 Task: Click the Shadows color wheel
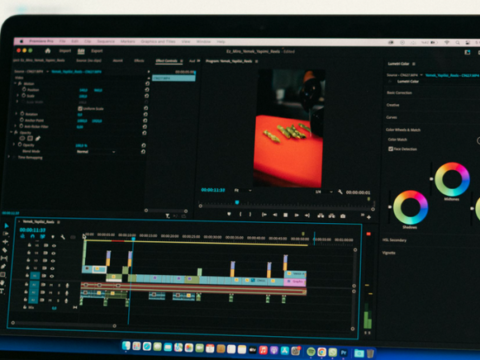(x=410, y=207)
